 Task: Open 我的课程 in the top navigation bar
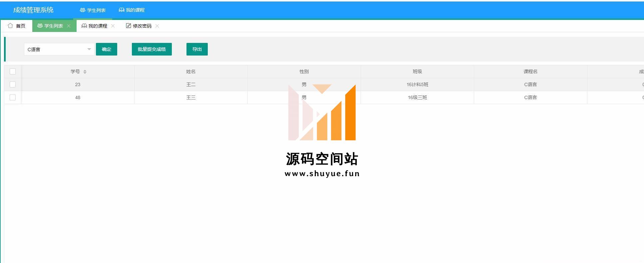(x=132, y=10)
